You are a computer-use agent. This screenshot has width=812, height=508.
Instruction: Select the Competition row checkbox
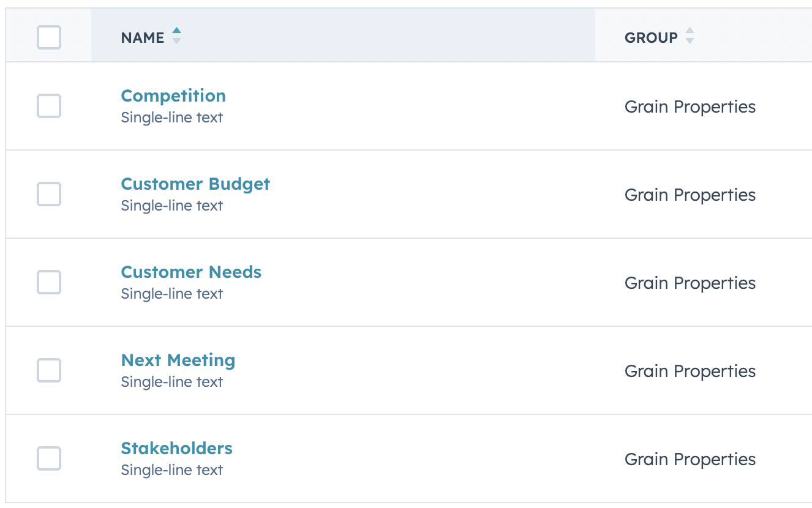(x=49, y=106)
